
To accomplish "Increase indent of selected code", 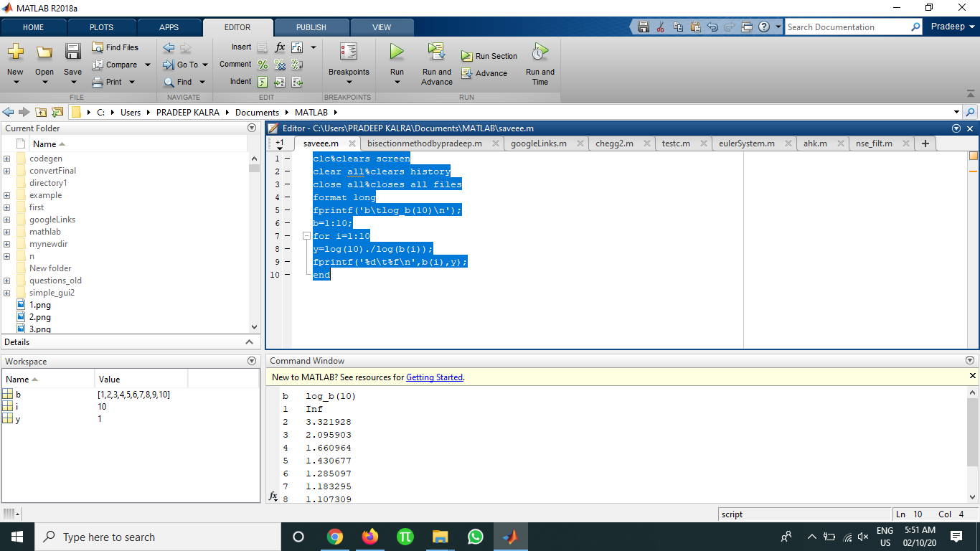I will [x=280, y=82].
